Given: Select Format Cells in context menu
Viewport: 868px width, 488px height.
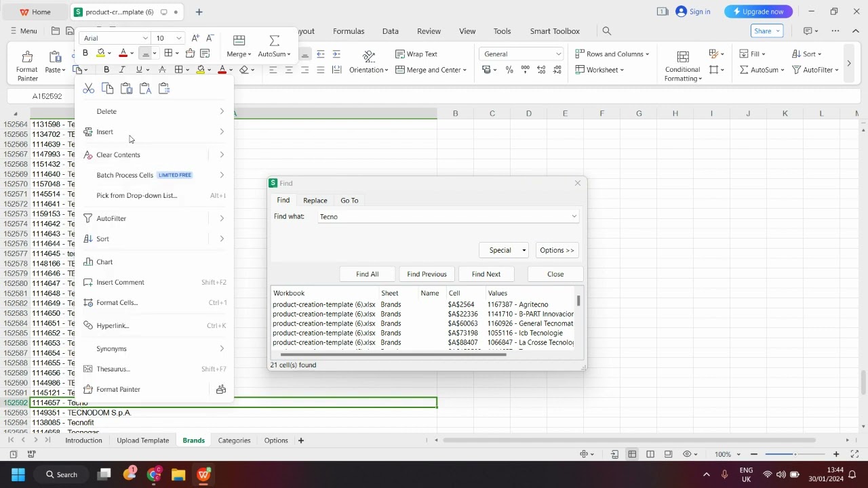Looking at the screenshot, I should click(x=155, y=302).
